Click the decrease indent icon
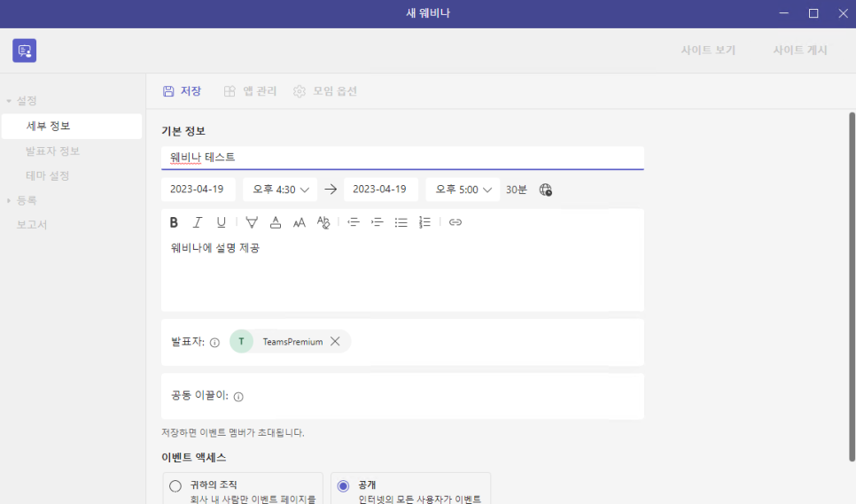 [354, 222]
